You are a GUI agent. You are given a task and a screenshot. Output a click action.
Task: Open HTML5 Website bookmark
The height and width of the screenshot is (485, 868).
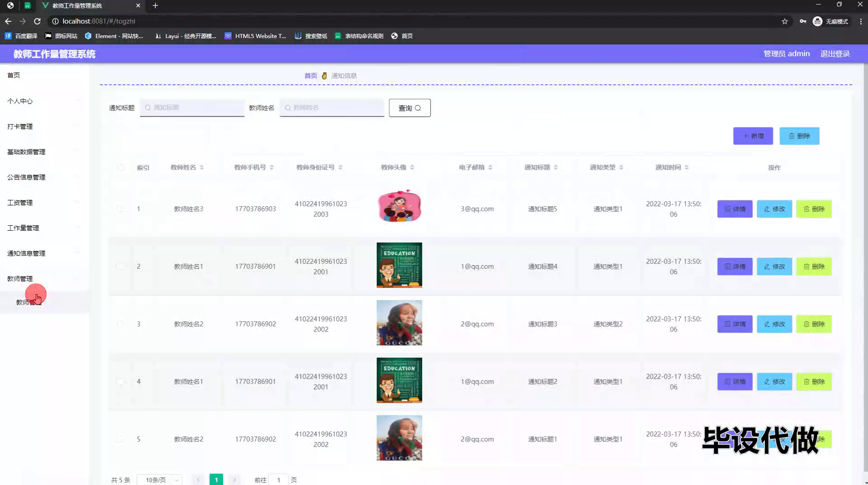pyautogui.click(x=255, y=36)
